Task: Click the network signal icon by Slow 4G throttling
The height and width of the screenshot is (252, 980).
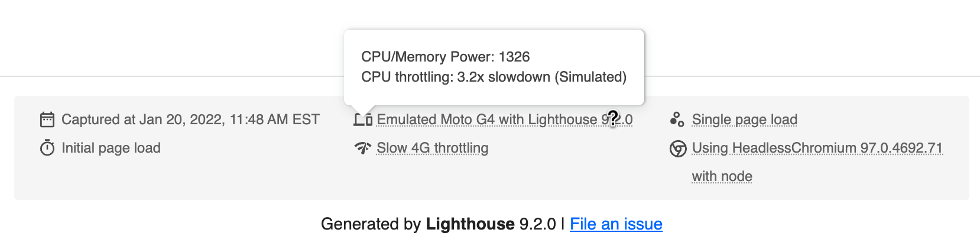Action: click(x=363, y=148)
